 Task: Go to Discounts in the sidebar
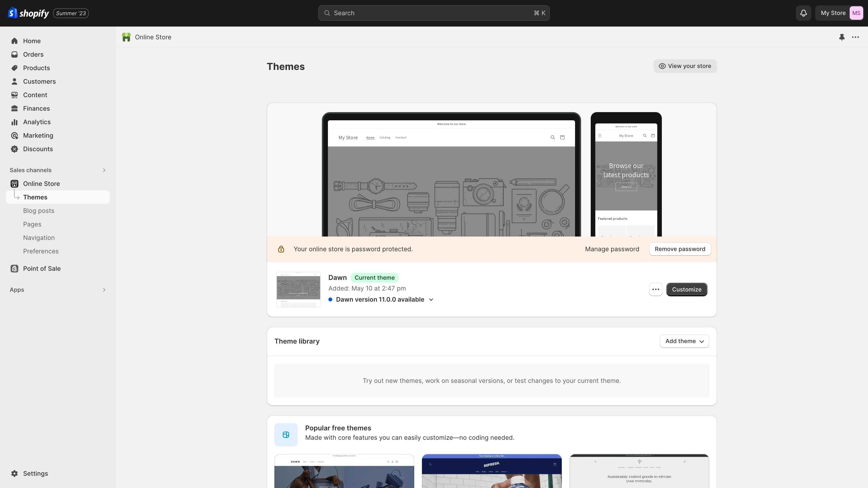click(38, 149)
